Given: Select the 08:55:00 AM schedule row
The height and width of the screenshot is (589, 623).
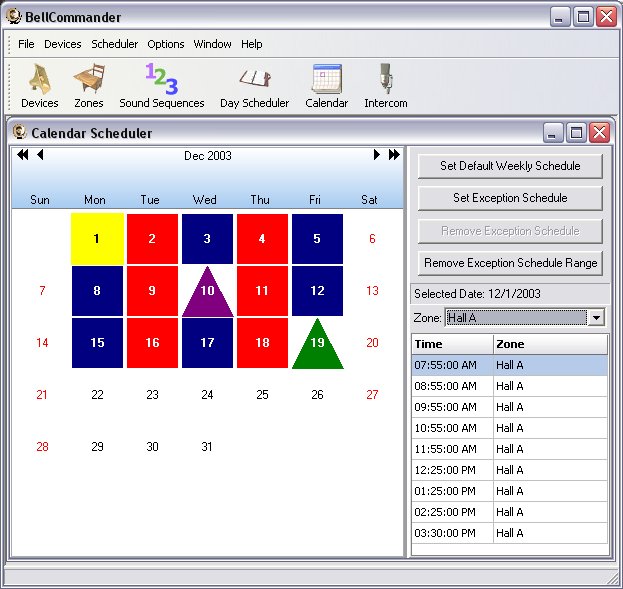Looking at the screenshot, I should pyautogui.click(x=510, y=386).
